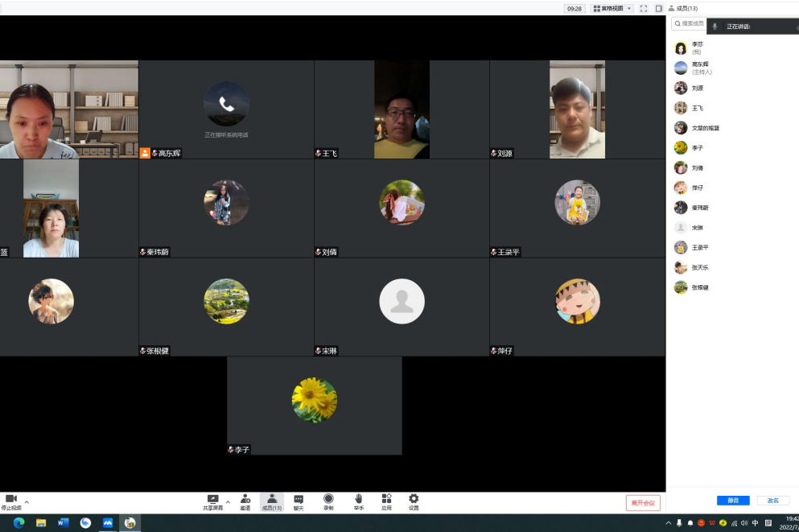The width and height of the screenshot is (799, 532).
Task: Click the Share Screen (共享屏幕) icon
Action: (x=212, y=499)
